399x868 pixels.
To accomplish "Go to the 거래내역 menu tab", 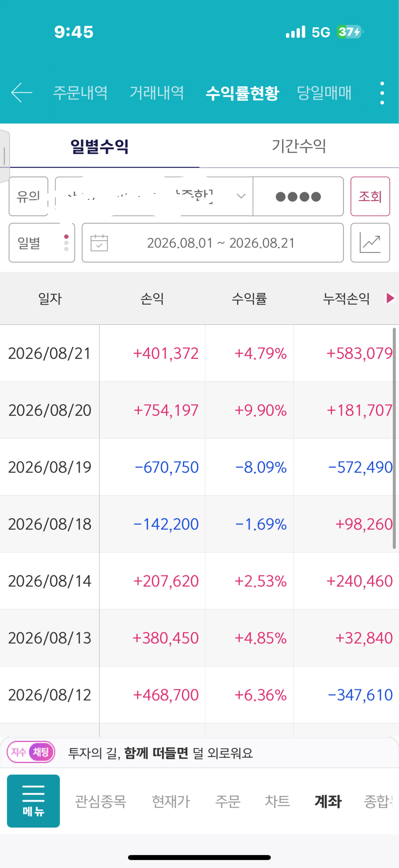I will [157, 93].
